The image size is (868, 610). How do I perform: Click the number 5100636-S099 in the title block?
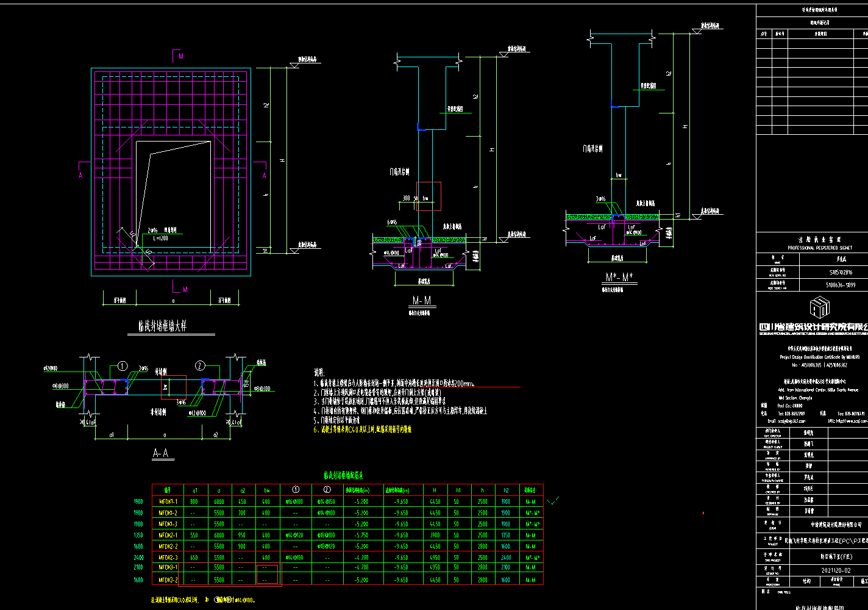[841, 284]
